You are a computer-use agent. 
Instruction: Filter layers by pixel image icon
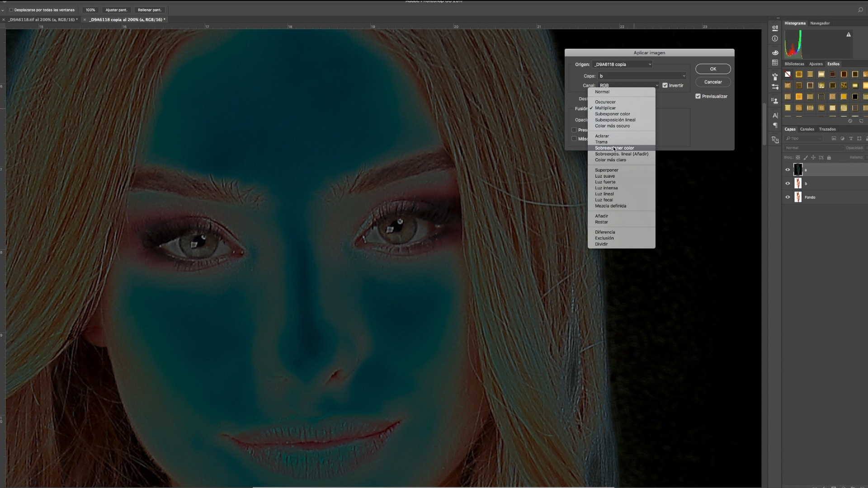[x=834, y=138]
